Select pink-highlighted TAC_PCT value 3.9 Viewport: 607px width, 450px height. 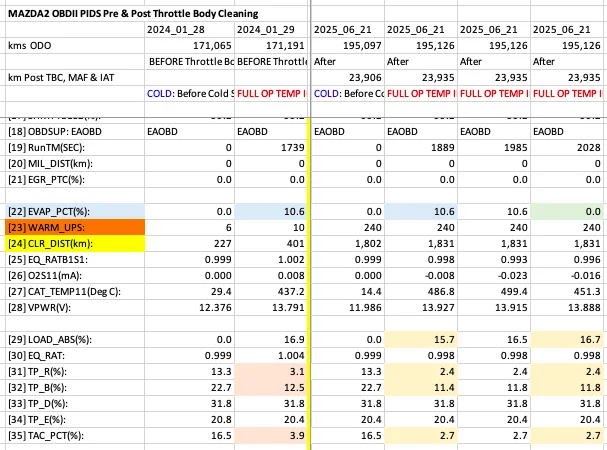[271, 436]
